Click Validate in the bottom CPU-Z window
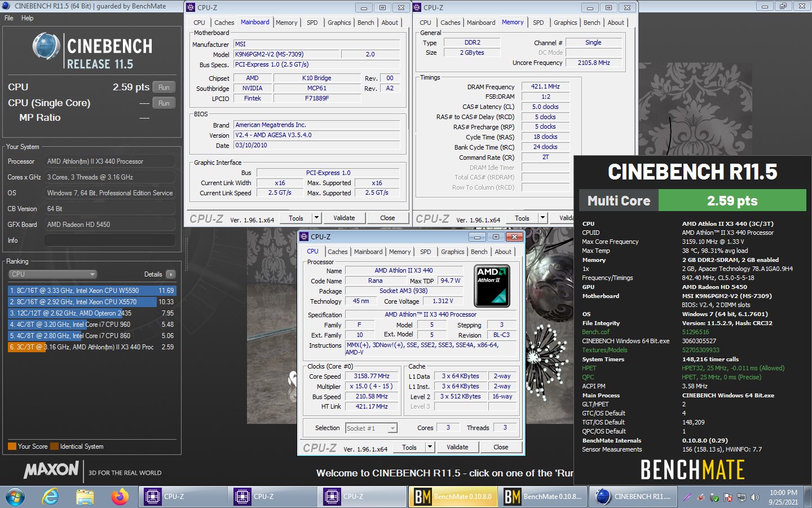The width and height of the screenshot is (812, 508). 457,447
